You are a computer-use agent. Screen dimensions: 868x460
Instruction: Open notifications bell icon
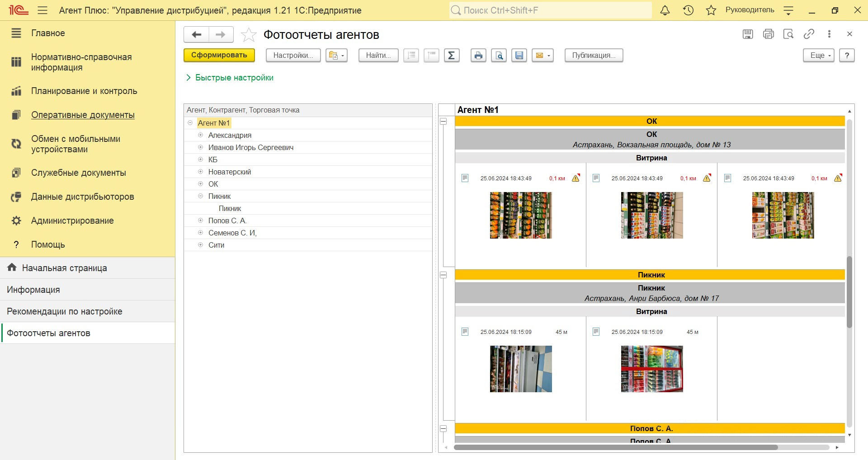pos(665,10)
